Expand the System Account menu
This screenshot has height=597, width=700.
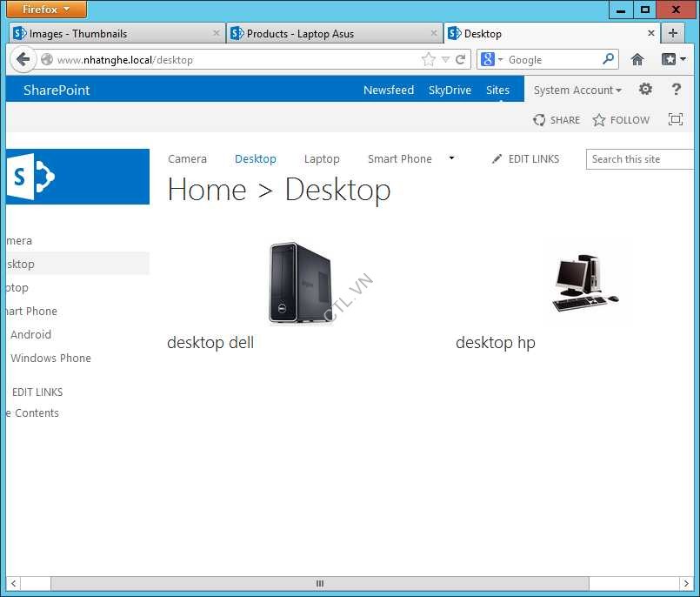[577, 90]
